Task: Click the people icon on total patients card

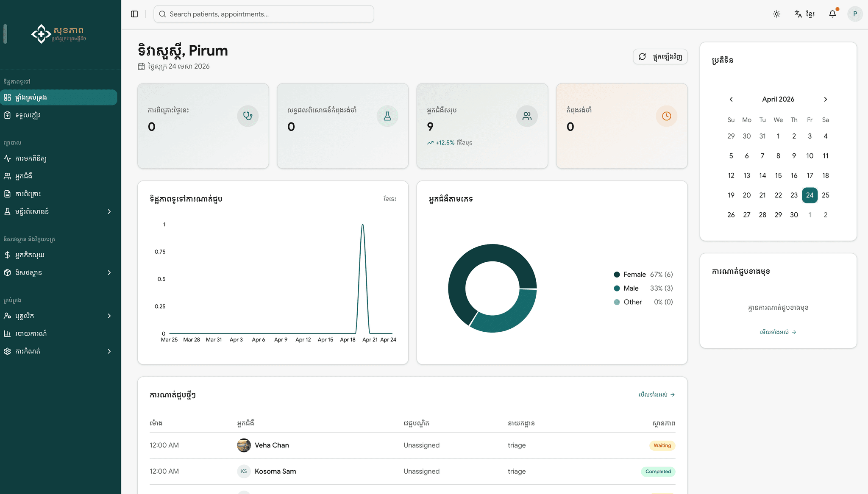Action: (x=527, y=116)
